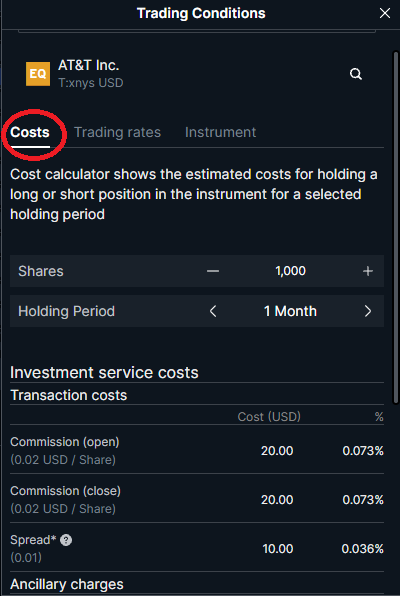This screenshot has width=400, height=596.
Task: Increase shares with the plus icon
Action: 368,271
